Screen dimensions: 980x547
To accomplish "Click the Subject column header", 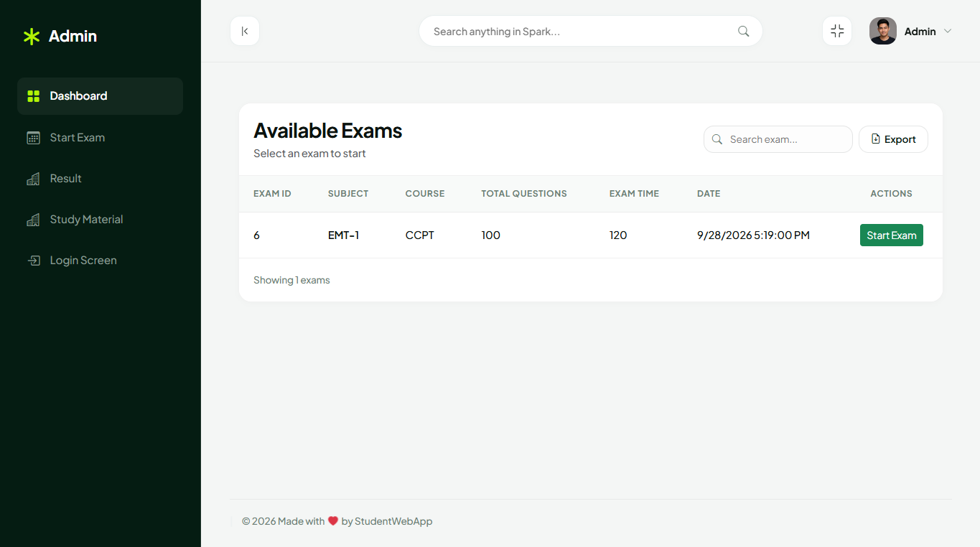I will [x=348, y=194].
